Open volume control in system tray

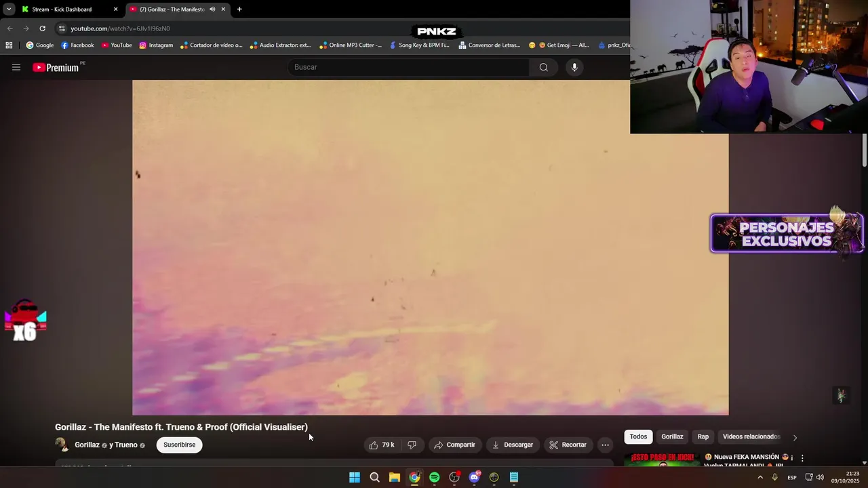[x=820, y=477]
